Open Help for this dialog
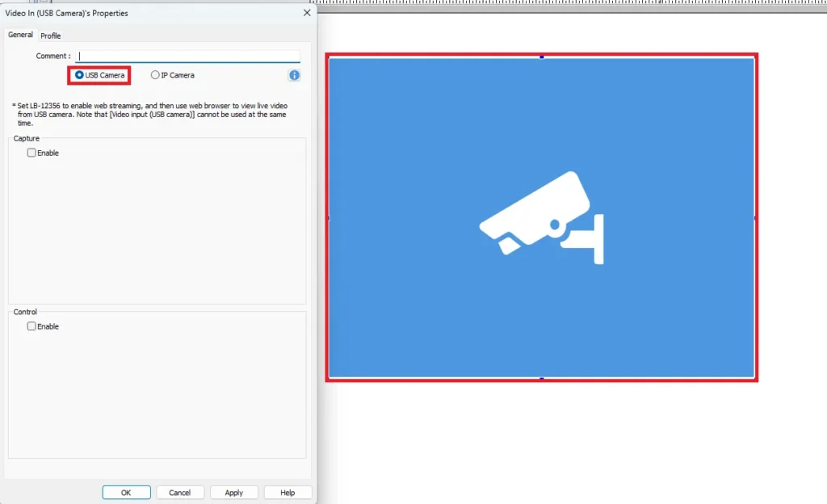This screenshot has height=504, width=827. point(288,492)
